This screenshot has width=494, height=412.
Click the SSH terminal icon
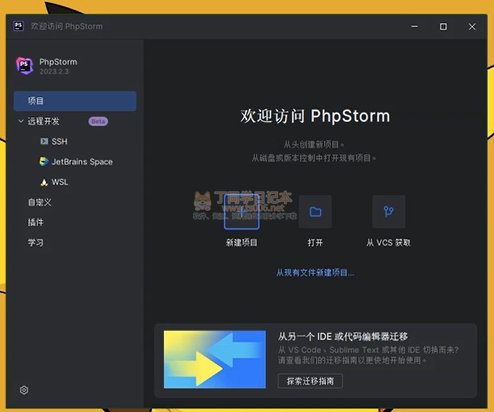[44, 141]
